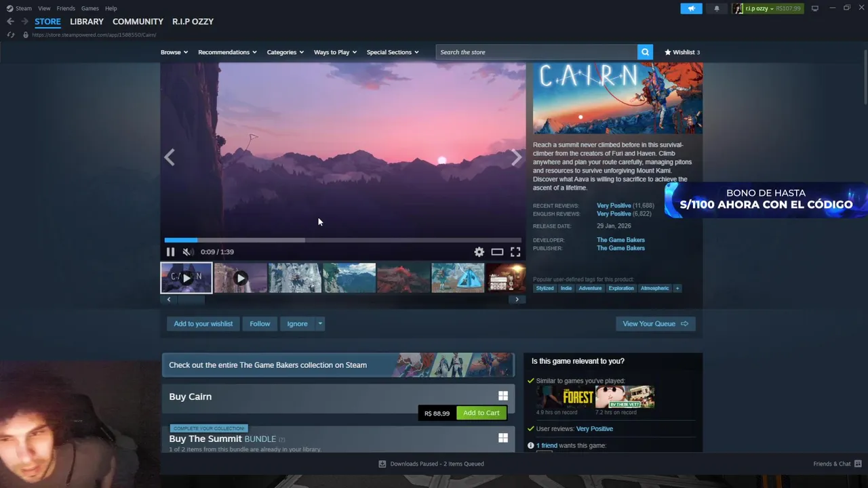Open the Ignore options dropdown arrow
Screen dimensions: 868x488
(x=320, y=324)
